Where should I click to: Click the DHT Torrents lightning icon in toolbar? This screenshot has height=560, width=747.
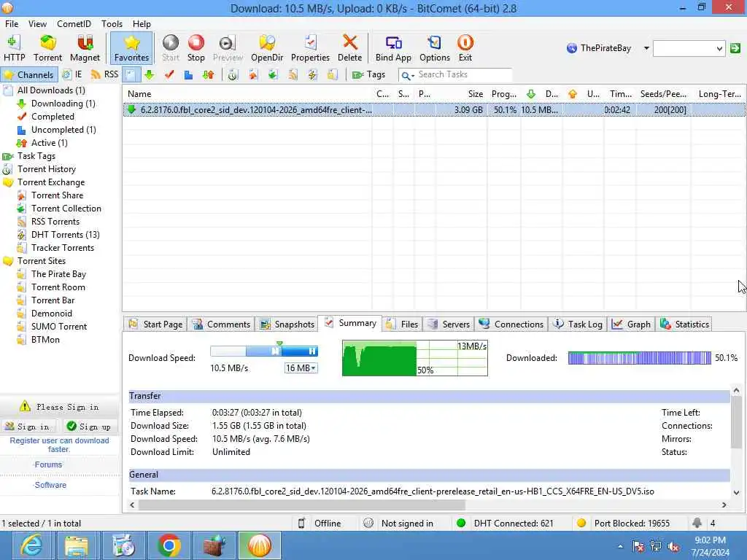click(312, 75)
